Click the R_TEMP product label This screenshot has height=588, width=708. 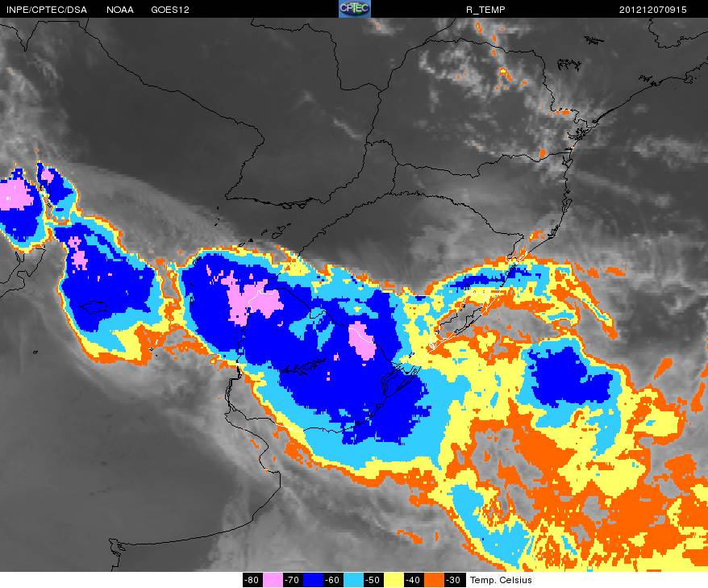click(x=485, y=10)
